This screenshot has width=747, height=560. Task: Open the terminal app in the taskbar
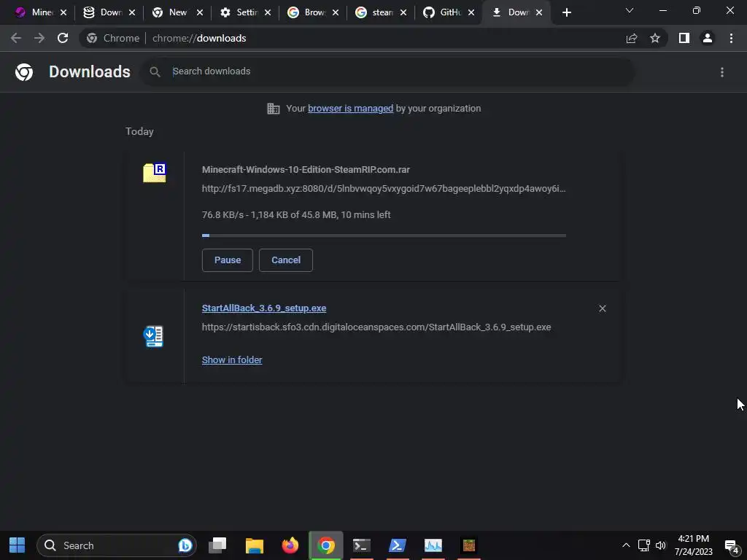[x=362, y=545]
